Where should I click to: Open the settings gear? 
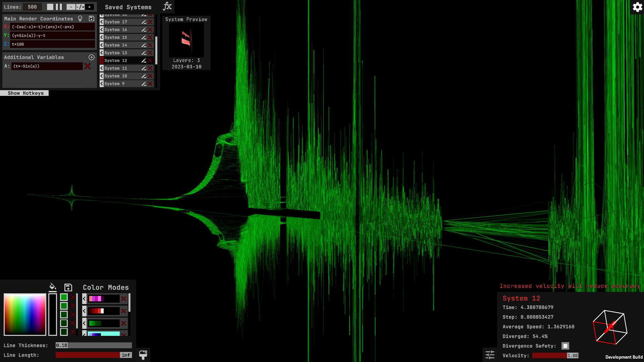(637, 7)
